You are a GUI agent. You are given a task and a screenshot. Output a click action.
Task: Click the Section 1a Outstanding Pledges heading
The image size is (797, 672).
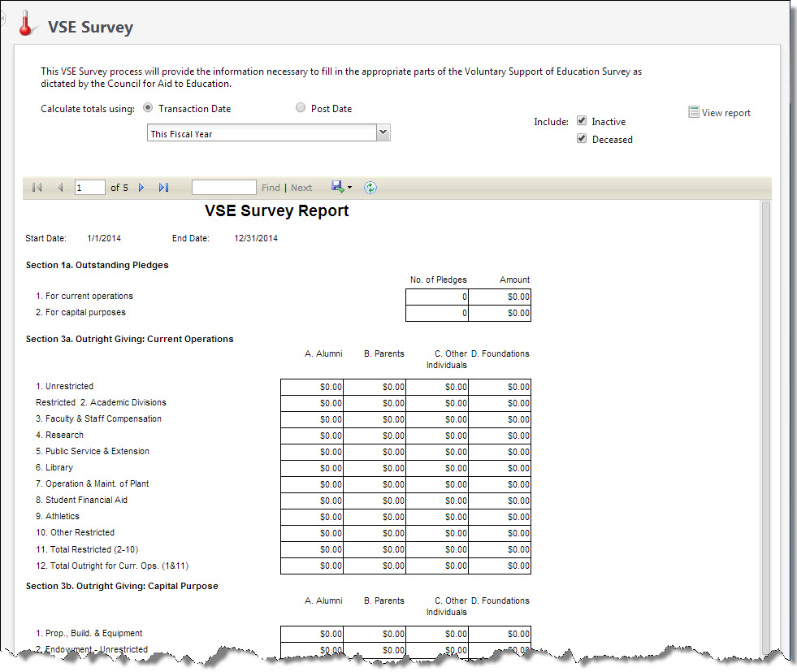97,266
